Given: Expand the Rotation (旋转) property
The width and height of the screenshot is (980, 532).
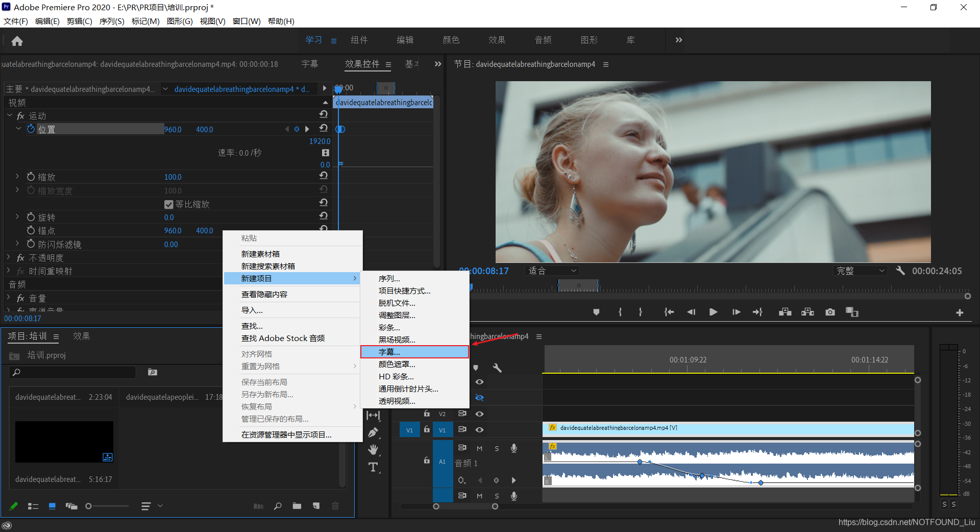Looking at the screenshot, I should [17, 216].
